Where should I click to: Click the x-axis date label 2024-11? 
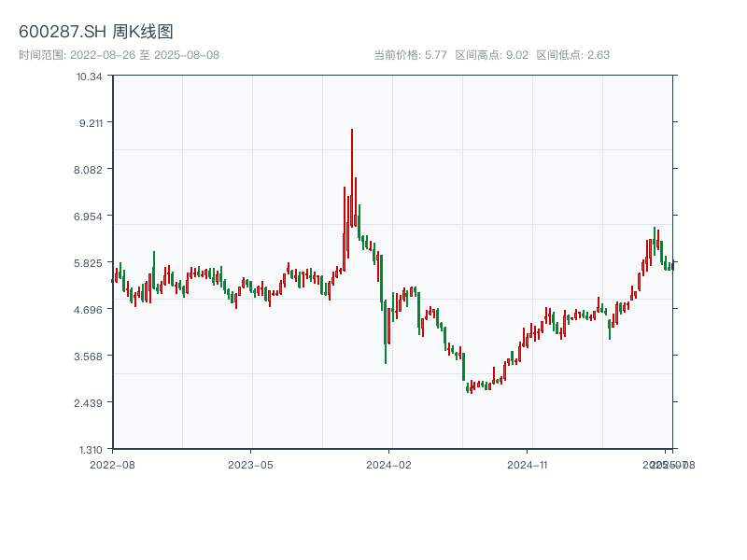point(528,465)
